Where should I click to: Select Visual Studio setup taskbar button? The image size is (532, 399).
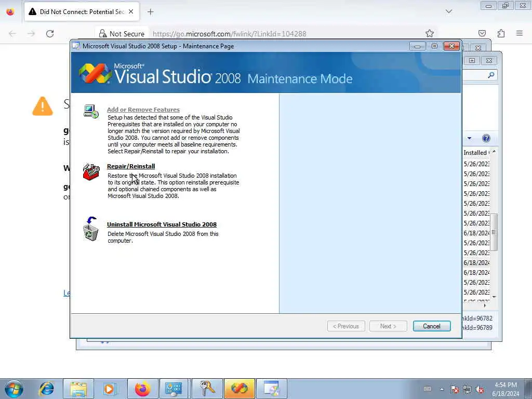pyautogui.click(x=240, y=389)
